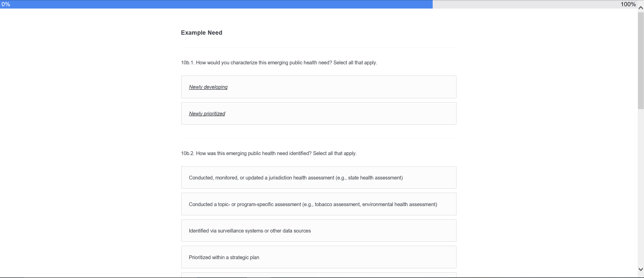Image resolution: width=644 pixels, height=278 pixels.
Task: Click the scrollbar track below the thumb
Action: coord(641,189)
